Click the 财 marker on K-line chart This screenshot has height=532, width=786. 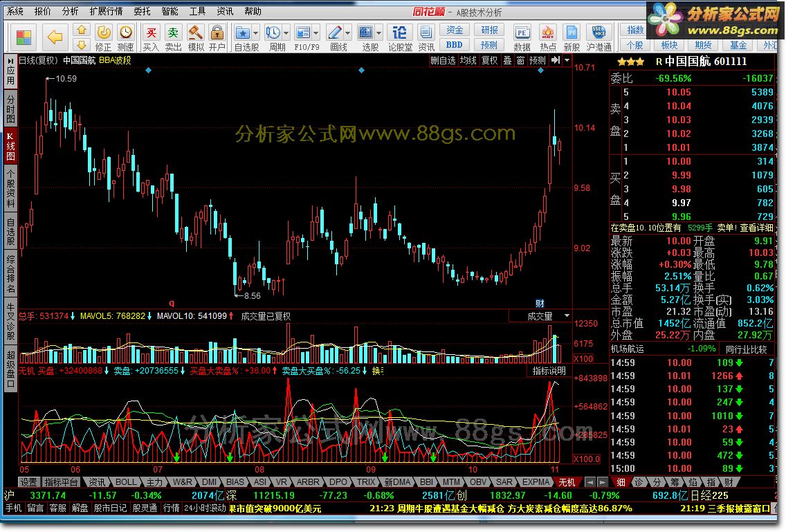[x=540, y=303]
